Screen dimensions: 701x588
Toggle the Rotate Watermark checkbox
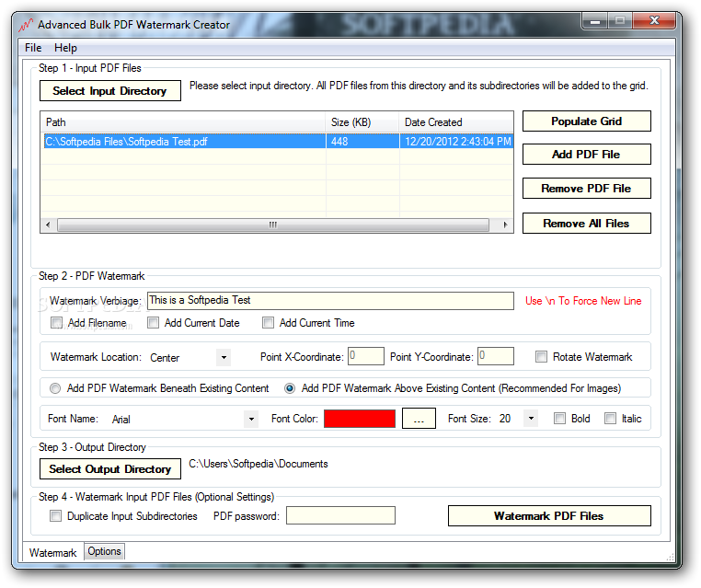click(542, 356)
